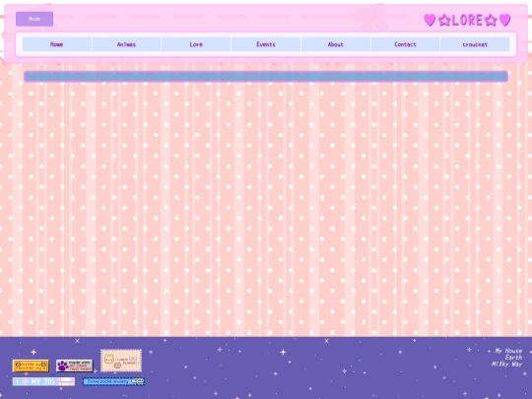The width and height of the screenshot is (532, 399).
Task: Select the last navigation tab after Contact
Action: [475, 44]
